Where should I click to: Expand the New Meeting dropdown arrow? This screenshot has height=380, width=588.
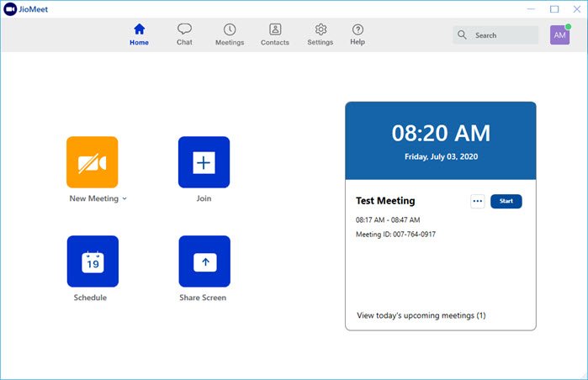pos(124,198)
